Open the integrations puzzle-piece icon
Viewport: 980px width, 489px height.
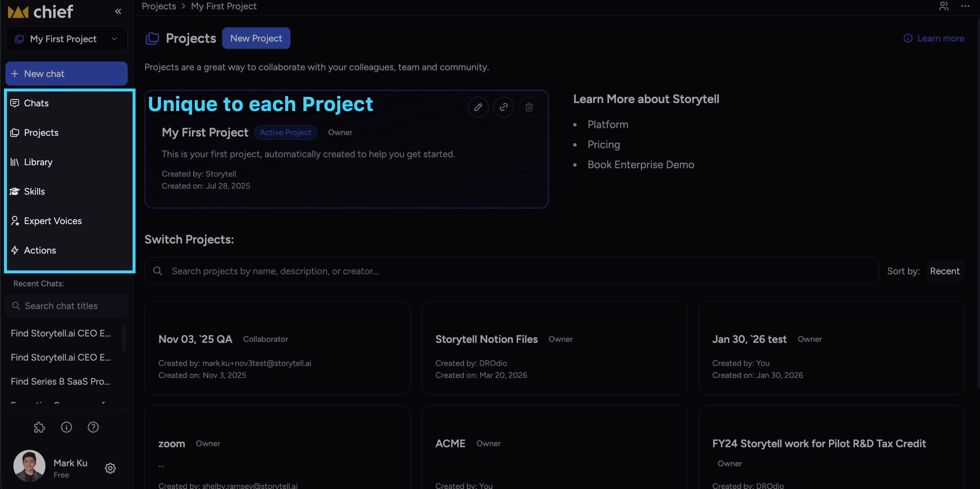pyautogui.click(x=39, y=427)
